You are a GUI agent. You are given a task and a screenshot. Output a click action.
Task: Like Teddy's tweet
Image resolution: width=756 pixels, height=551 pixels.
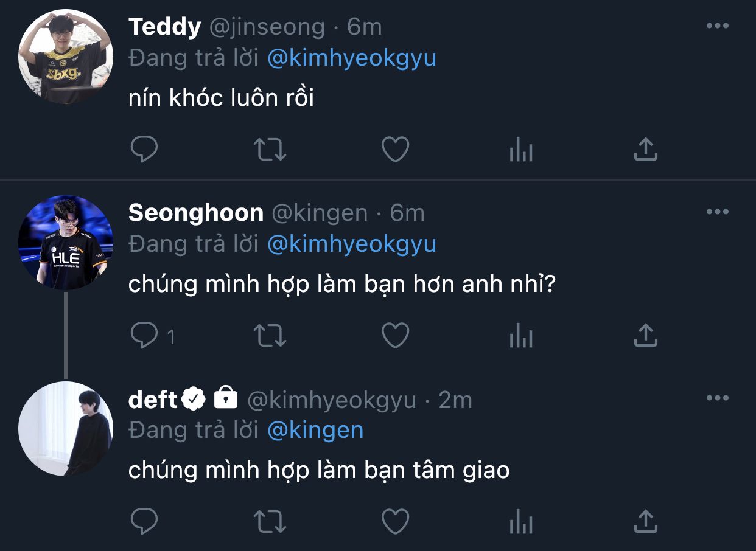pyautogui.click(x=395, y=149)
